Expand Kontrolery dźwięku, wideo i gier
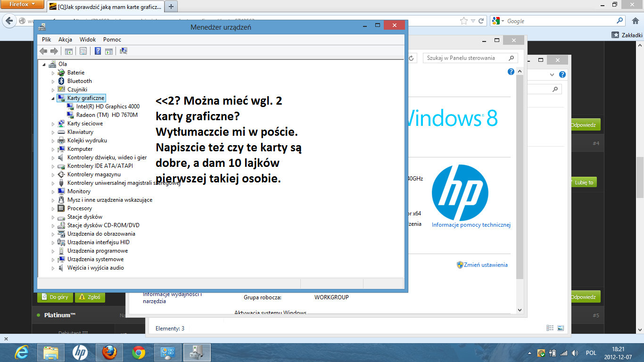This screenshot has width=644, height=362. [53, 157]
